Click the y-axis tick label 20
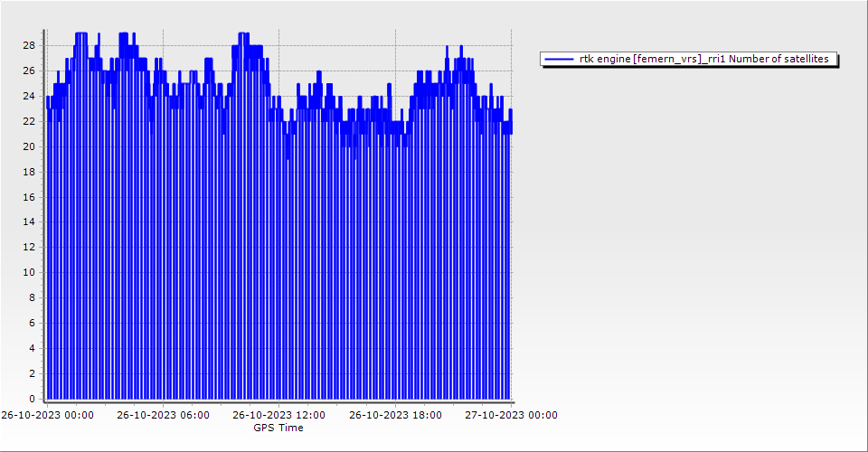The width and height of the screenshot is (868, 452). [x=29, y=146]
